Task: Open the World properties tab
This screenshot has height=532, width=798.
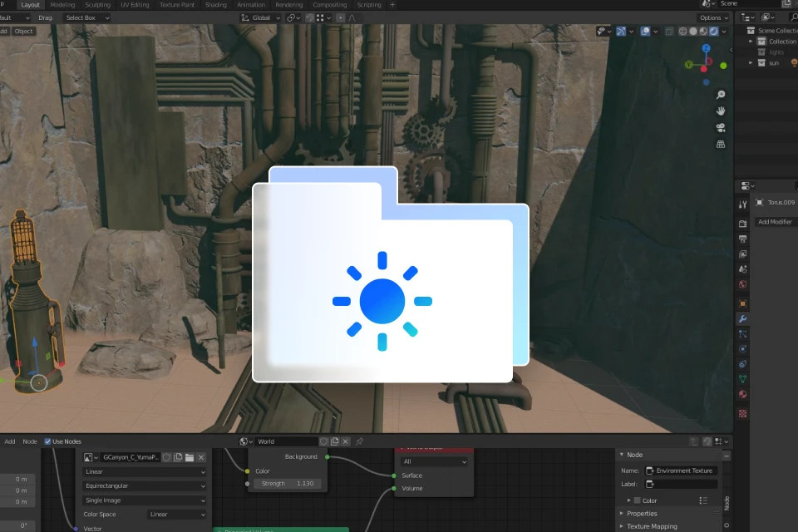Action: click(x=742, y=284)
